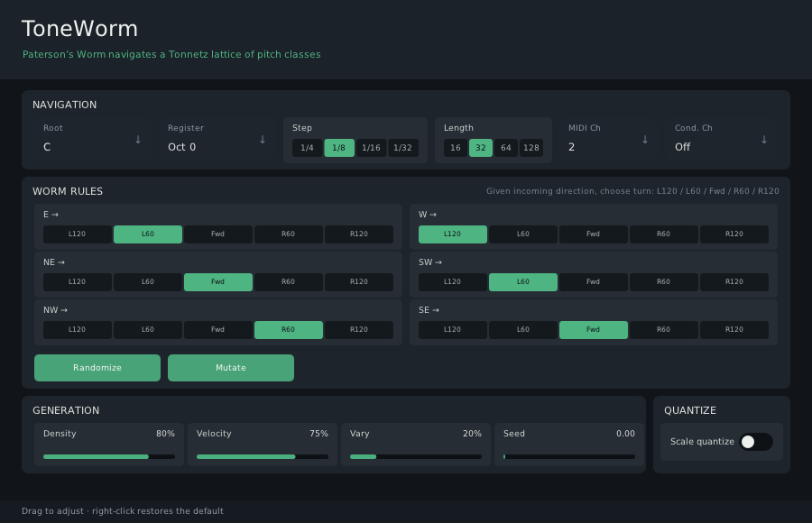Set Length to 32
Screen dimensions: 812x523
(x=481, y=148)
